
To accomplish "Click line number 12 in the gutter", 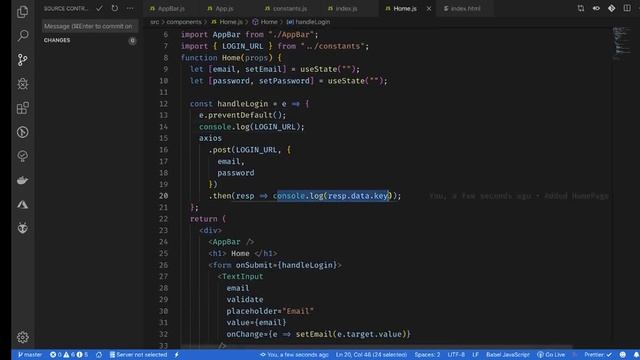I will click(163, 104).
